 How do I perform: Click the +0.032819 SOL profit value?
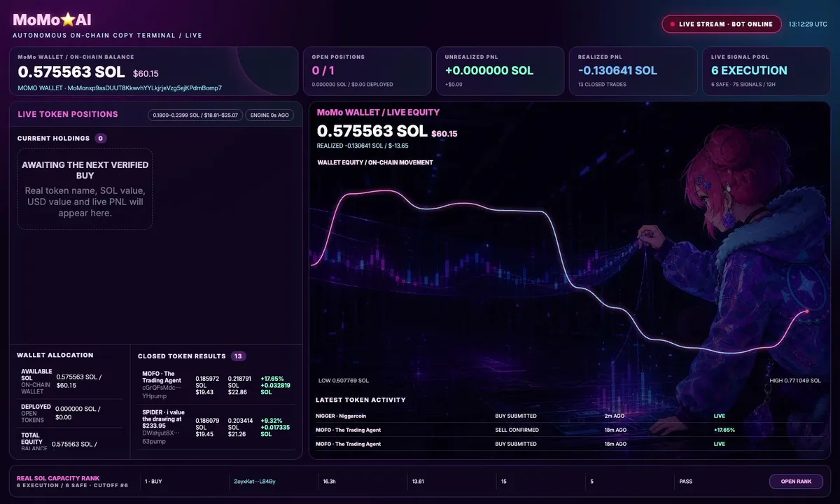point(275,388)
